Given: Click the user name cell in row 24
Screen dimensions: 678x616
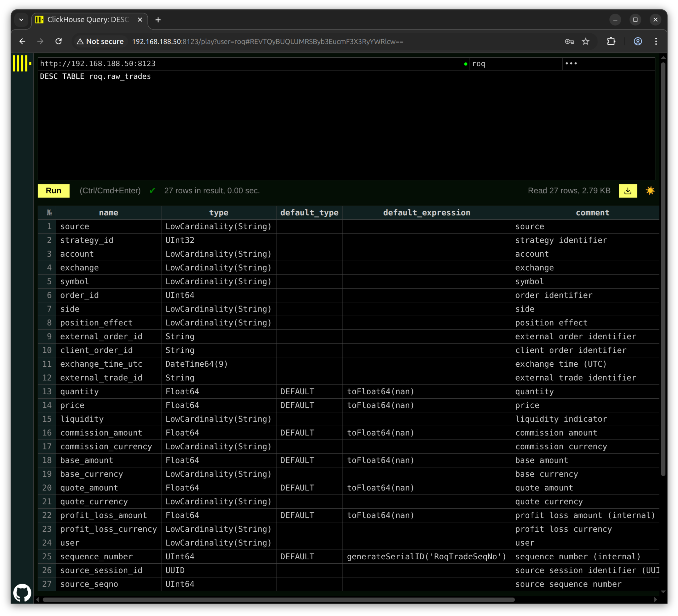Looking at the screenshot, I should 109,543.
